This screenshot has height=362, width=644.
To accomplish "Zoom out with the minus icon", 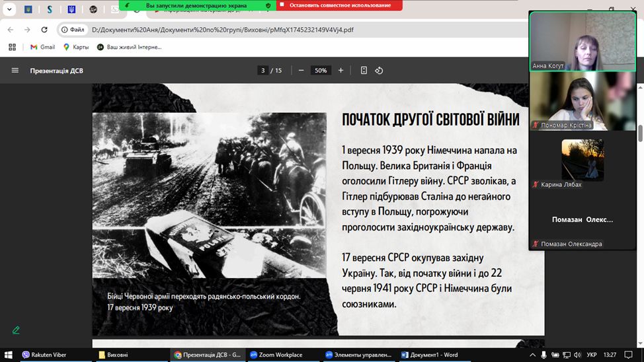I will (301, 71).
